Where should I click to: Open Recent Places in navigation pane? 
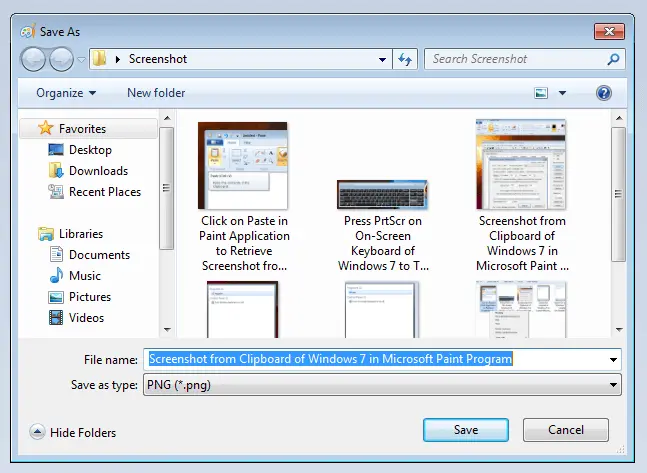(104, 192)
